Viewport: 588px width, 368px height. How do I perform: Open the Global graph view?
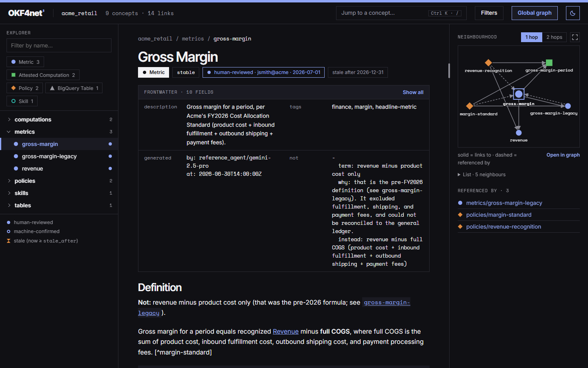(535, 13)
